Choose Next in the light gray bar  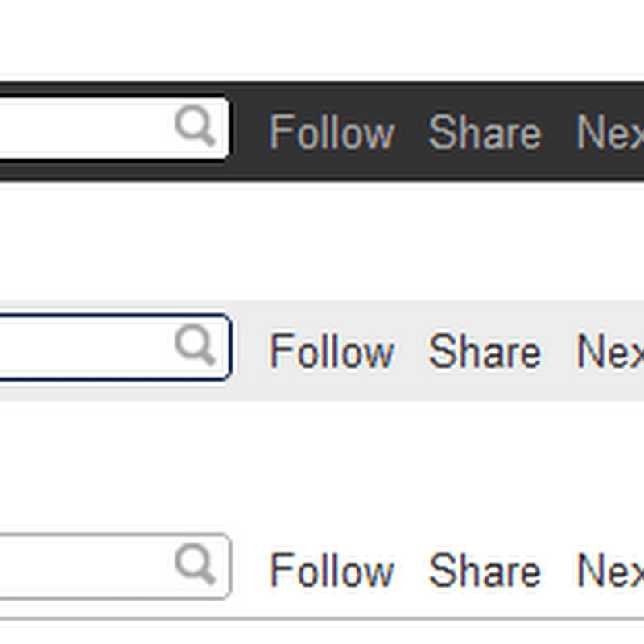[x=610, y=351]
